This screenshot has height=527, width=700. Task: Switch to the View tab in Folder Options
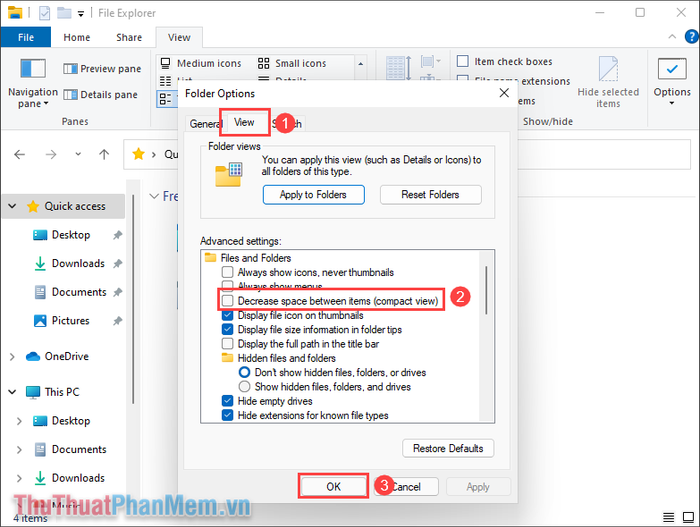click(x=244, y=123)
